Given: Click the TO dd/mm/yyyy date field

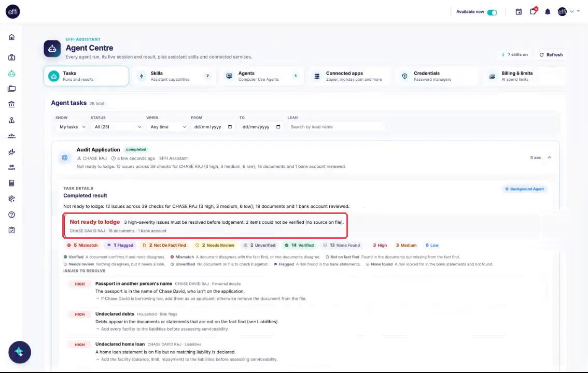Looking at the screenshot, I should (x=261, y=127).
